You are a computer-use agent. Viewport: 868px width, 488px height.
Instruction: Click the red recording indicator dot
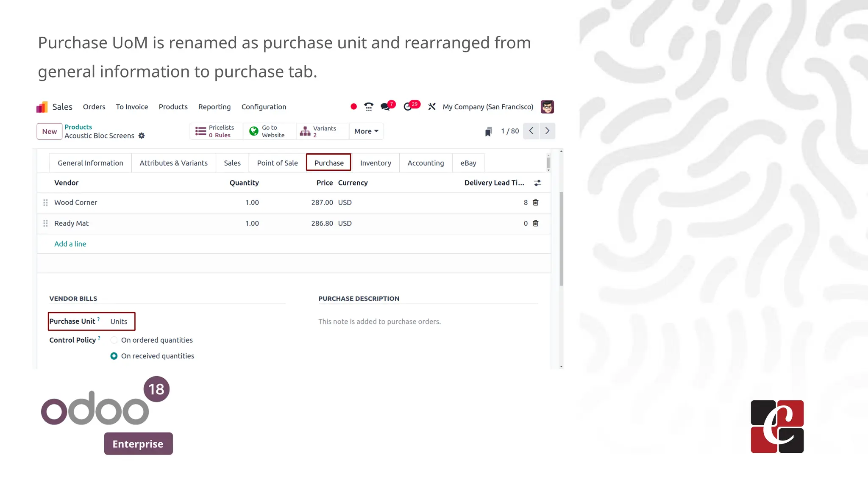click(353, 107)
